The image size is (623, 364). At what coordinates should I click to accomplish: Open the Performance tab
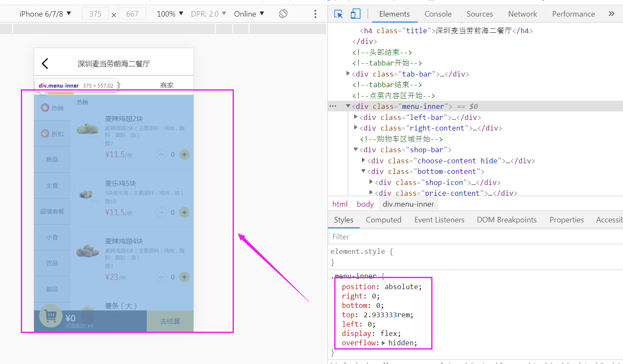point(573,14)
